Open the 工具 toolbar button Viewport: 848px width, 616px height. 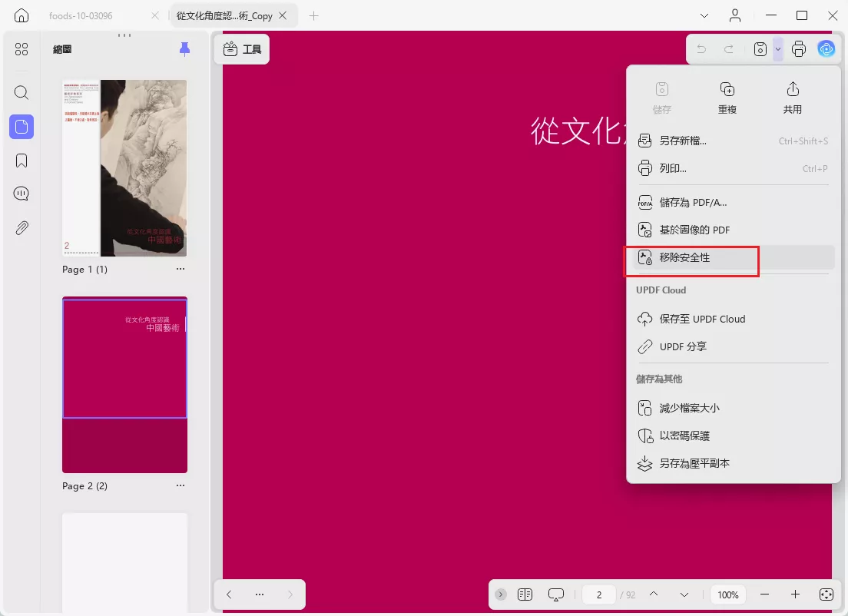pos(241,48)
